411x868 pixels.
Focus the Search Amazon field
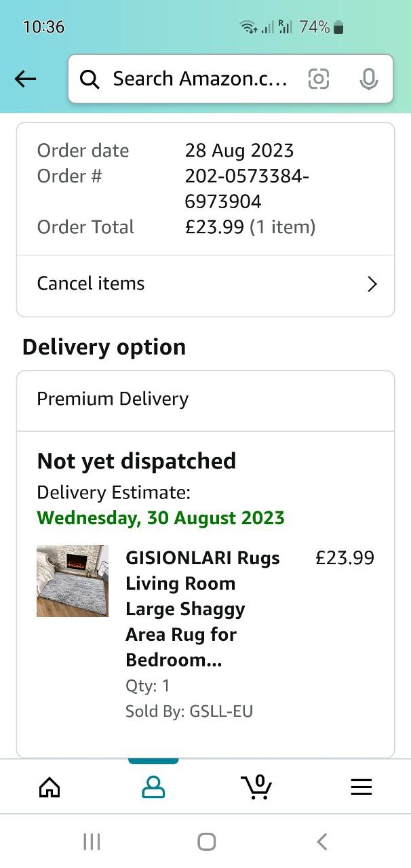pyautogui.click(x=200, y=79)
